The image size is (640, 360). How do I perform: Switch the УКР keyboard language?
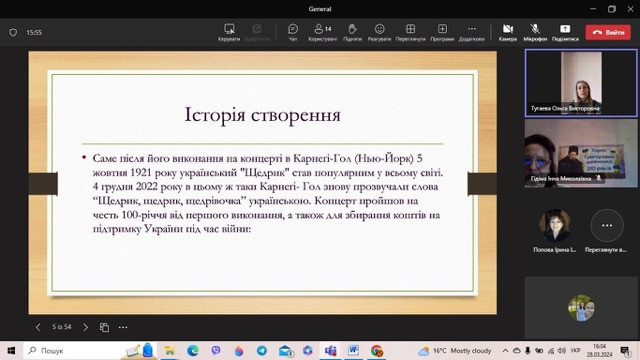click(576, 351)
